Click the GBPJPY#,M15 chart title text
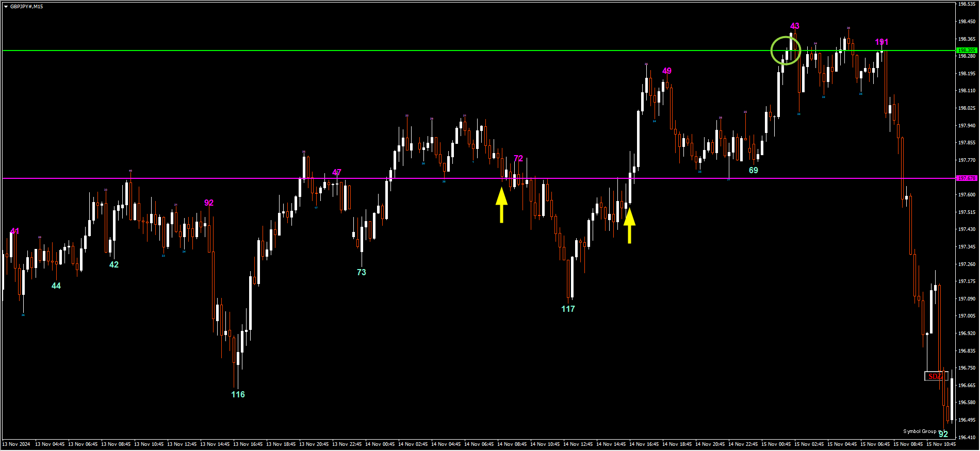This screenshot has width=980, height=451. [x=27, y=7]
